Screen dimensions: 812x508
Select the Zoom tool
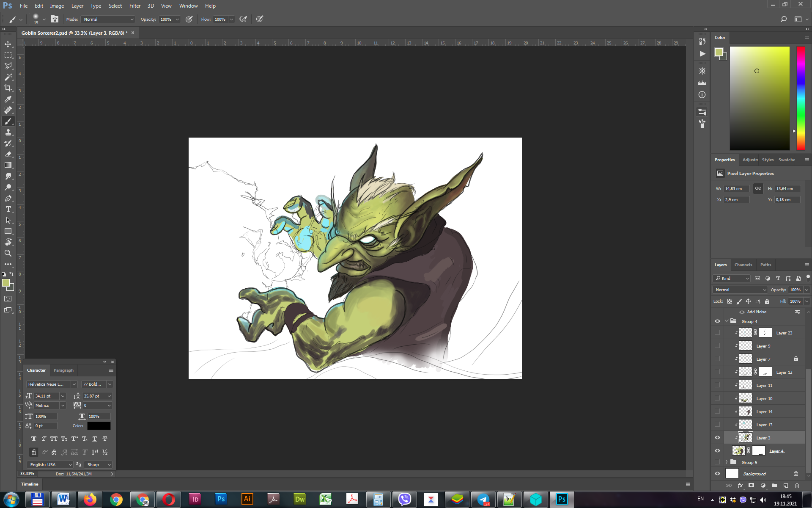(x=8, y=253)
